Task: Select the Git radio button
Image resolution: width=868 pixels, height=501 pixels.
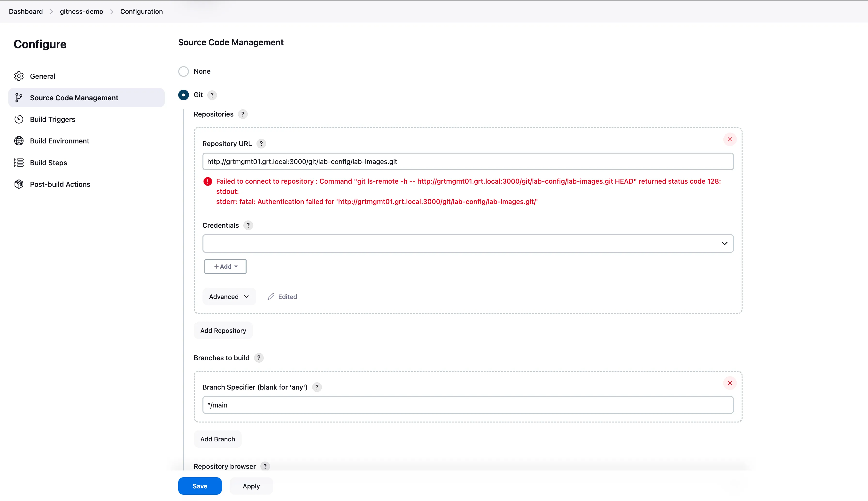Action: (184, 95)
